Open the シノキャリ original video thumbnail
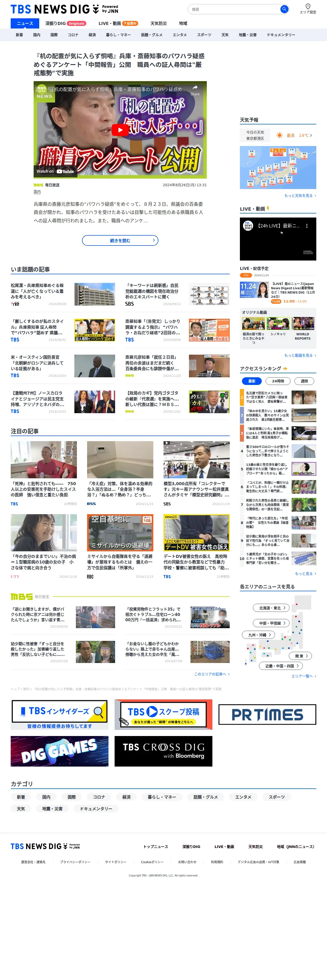This screenshot has width=327, height=980. pos(278,323)
